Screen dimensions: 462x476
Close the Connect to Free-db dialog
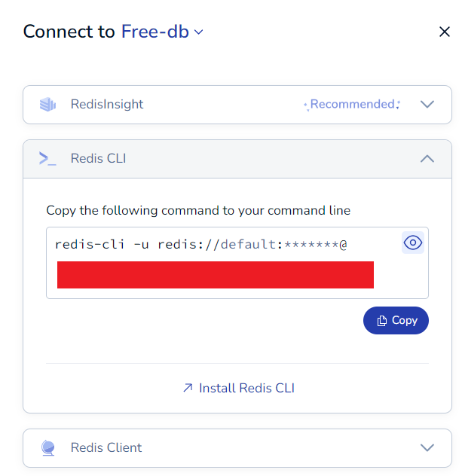445,32
